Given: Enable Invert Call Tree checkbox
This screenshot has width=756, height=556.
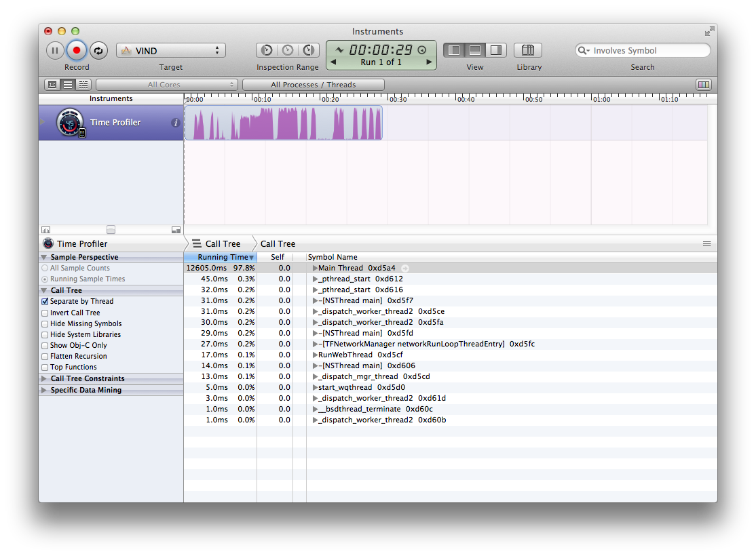Looking at the screenshot, I should (45, 313).
